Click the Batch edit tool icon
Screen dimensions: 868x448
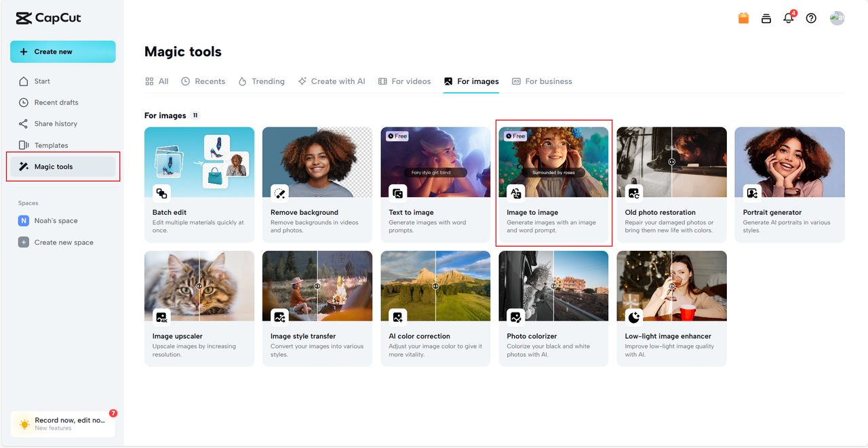(x=161, y=193)
